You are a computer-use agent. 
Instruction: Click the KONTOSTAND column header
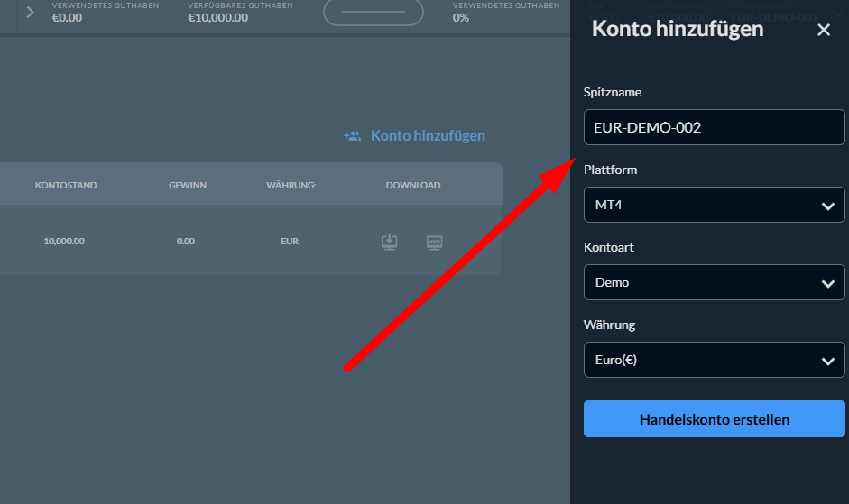(66, 185)
